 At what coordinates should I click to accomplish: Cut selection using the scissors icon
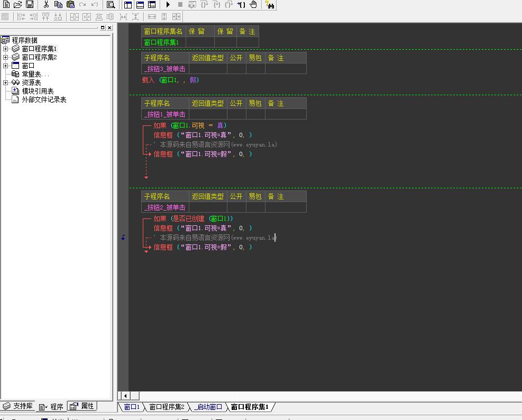click(46, 4)
